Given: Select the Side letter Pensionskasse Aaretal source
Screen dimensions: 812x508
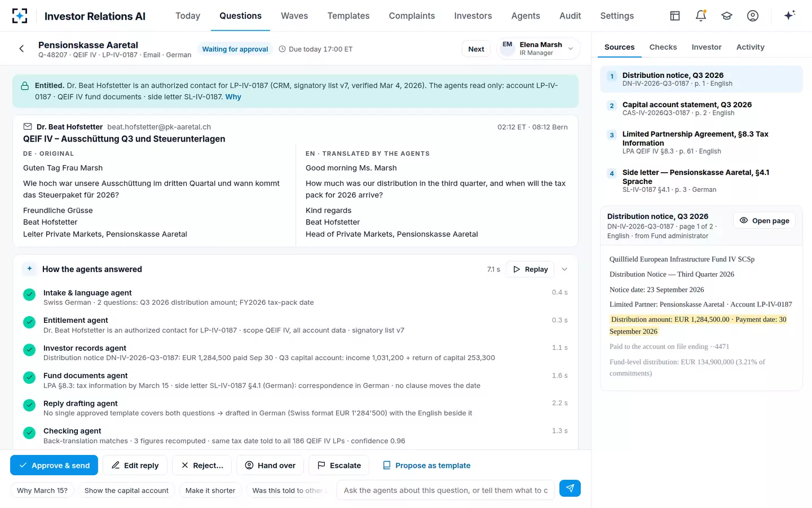Looking at the screenshot, I should [x=701, y=181].
